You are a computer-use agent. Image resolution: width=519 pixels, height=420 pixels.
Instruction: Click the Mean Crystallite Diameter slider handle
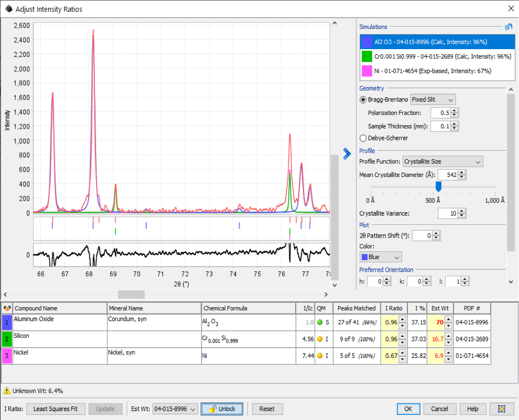pyautogui.click(x=438, y=187)
